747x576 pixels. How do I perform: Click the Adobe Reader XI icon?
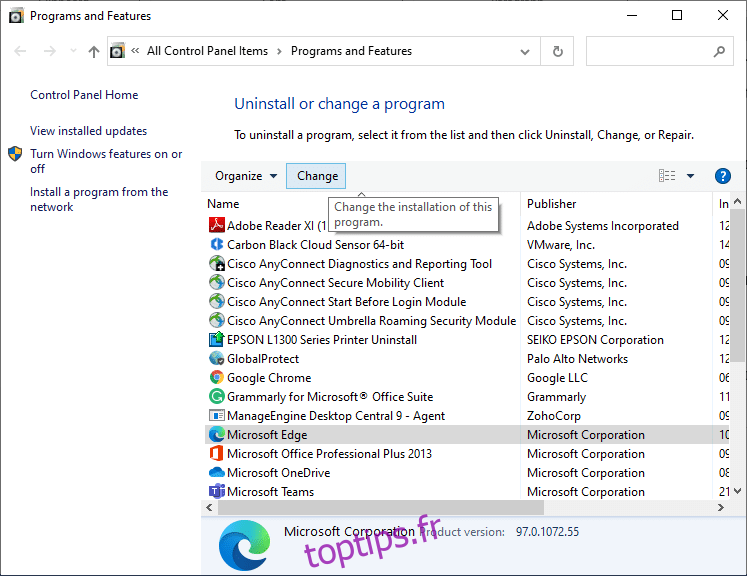point(217,226)
